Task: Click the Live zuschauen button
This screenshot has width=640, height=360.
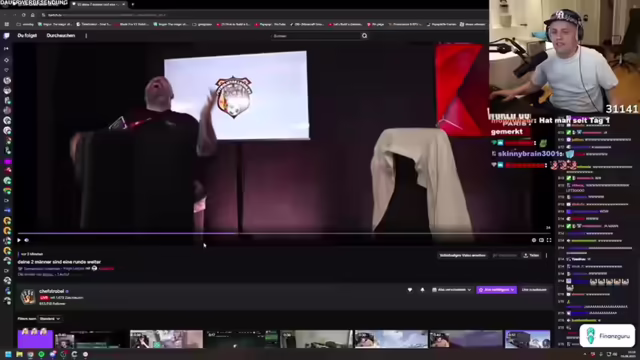Action: (x=534, y=290)
